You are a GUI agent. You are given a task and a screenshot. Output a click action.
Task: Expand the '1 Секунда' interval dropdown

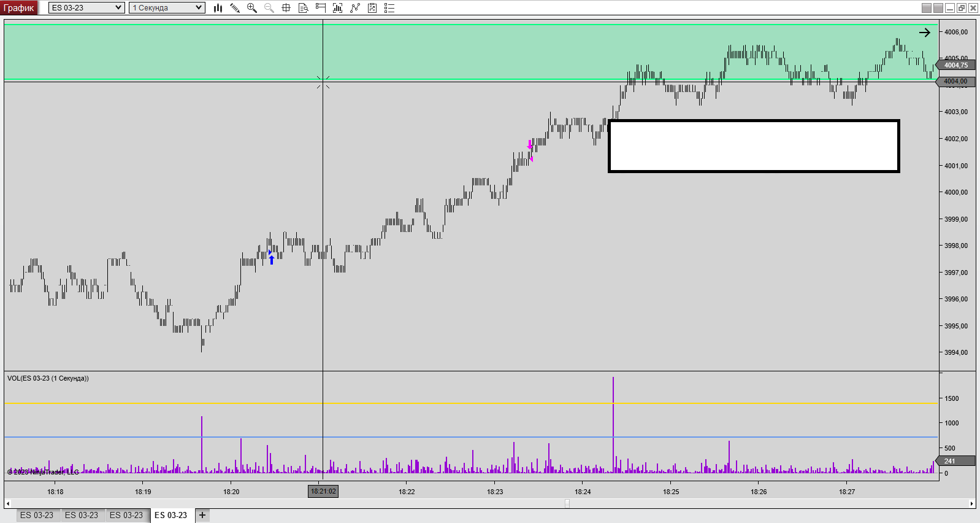click(199, 8)
